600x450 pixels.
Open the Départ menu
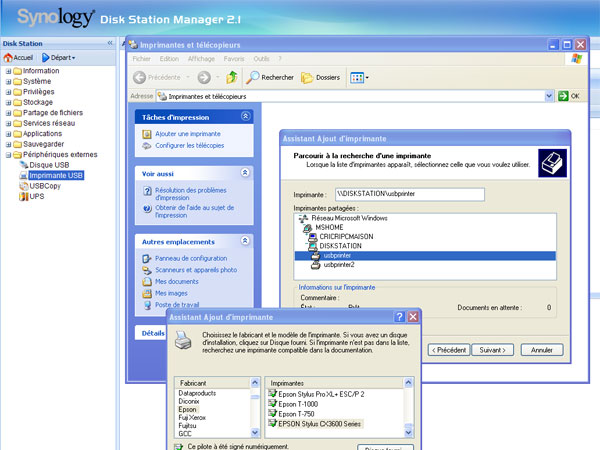point(59,58)
